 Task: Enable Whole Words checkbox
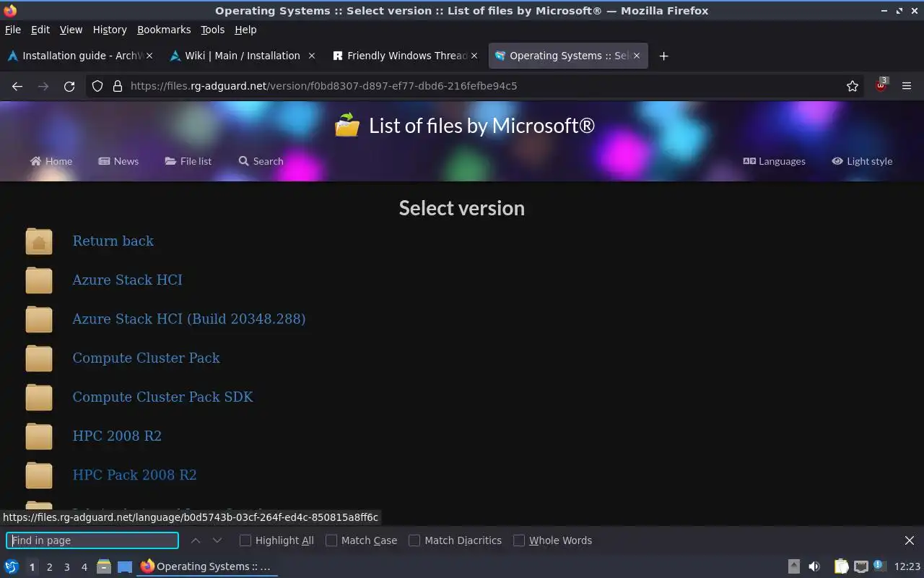(x=519, y=540)
